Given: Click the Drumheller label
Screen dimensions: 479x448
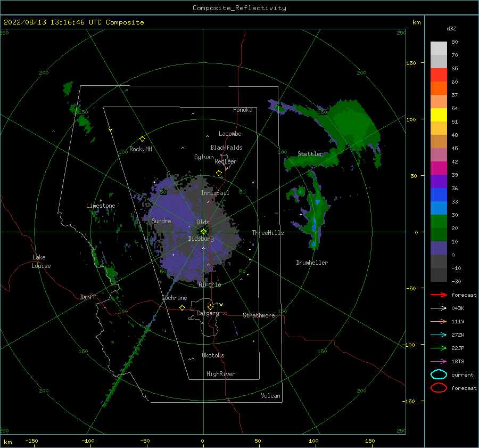Looking at the screenshot, I should [x=312, y=263].
